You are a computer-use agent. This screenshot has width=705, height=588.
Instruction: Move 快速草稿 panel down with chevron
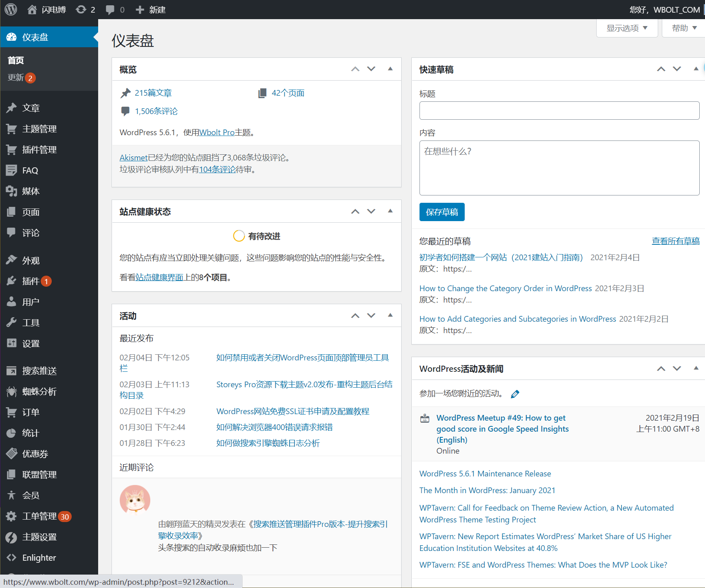[677, 69]
